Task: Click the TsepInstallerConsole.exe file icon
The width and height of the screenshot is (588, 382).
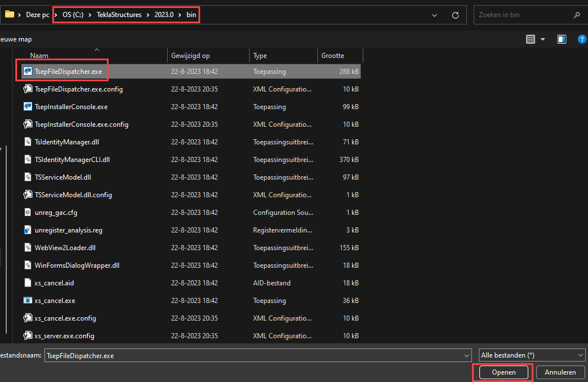Action: point(27,107)
